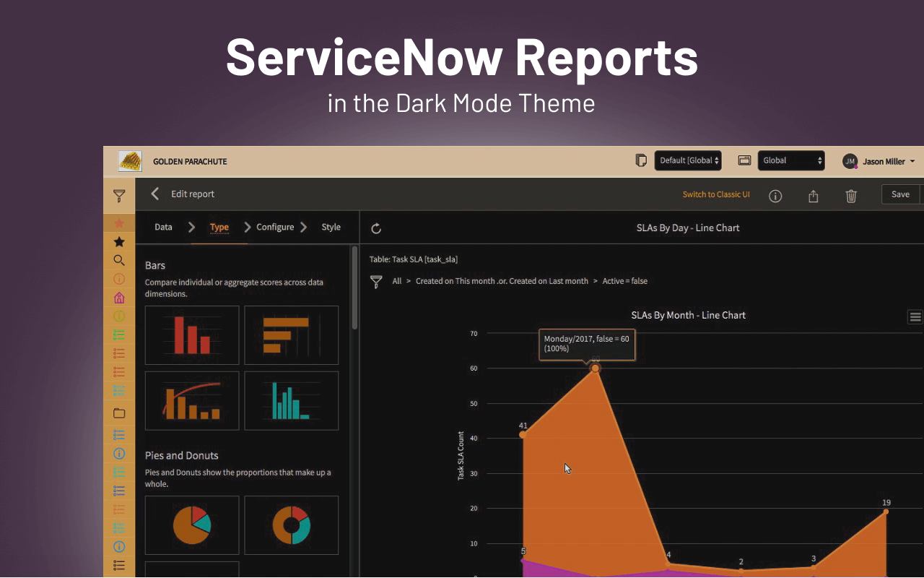
Task: Click the data point labeled 41
Action: [x=523, y=434]
